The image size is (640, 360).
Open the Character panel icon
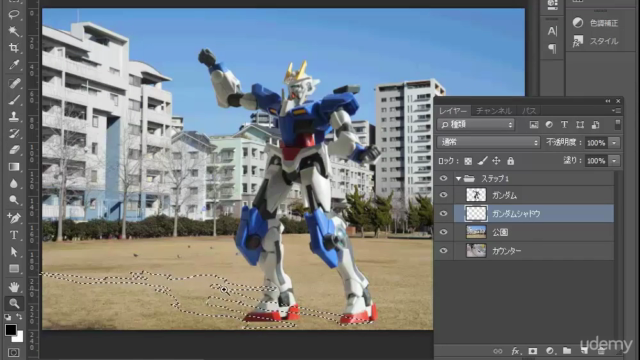coord(552,31)
